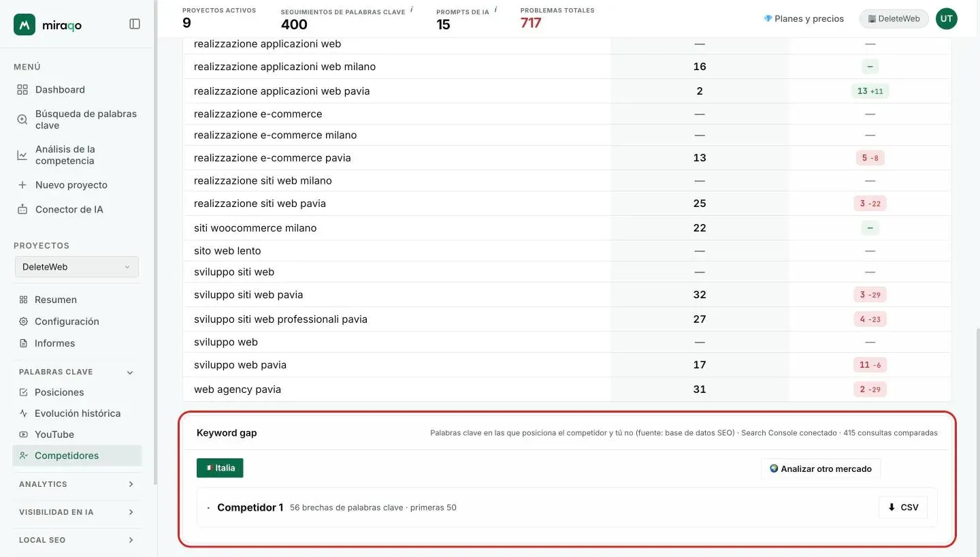The image size is (980, 557).
Task: Open Planes y precios link
Action: pyautogui.click(x=804, y=19)
